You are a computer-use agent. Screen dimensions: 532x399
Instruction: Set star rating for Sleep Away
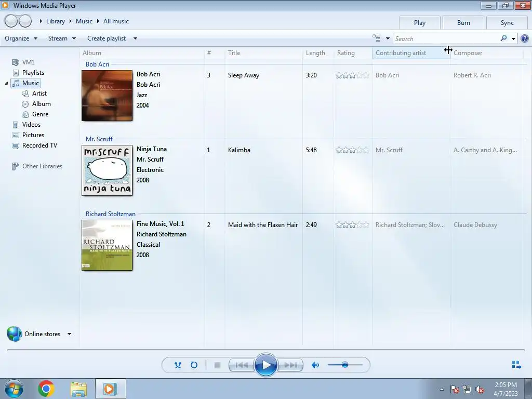[x=352, y=75]
